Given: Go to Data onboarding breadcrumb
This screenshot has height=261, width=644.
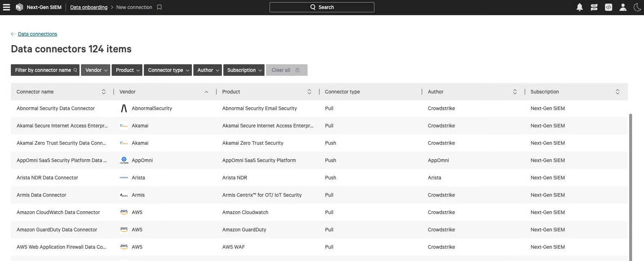Looking at the screenshot, I should point(89,7).
